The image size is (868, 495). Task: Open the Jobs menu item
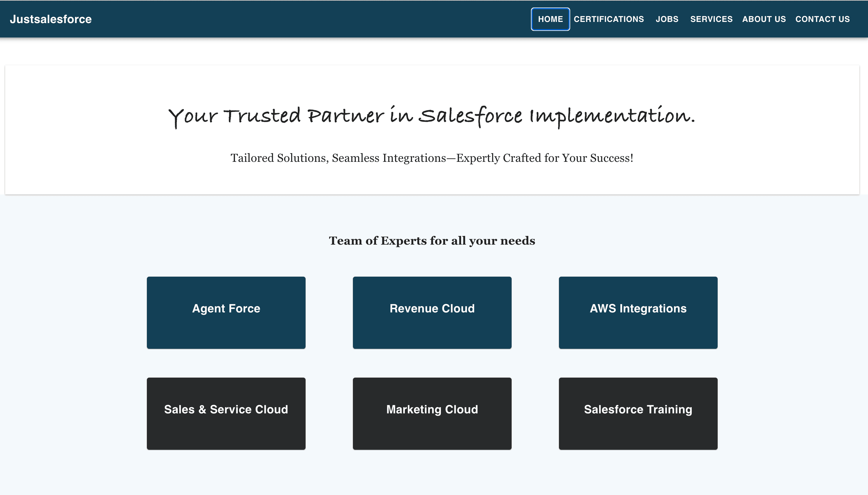(667, 19)
